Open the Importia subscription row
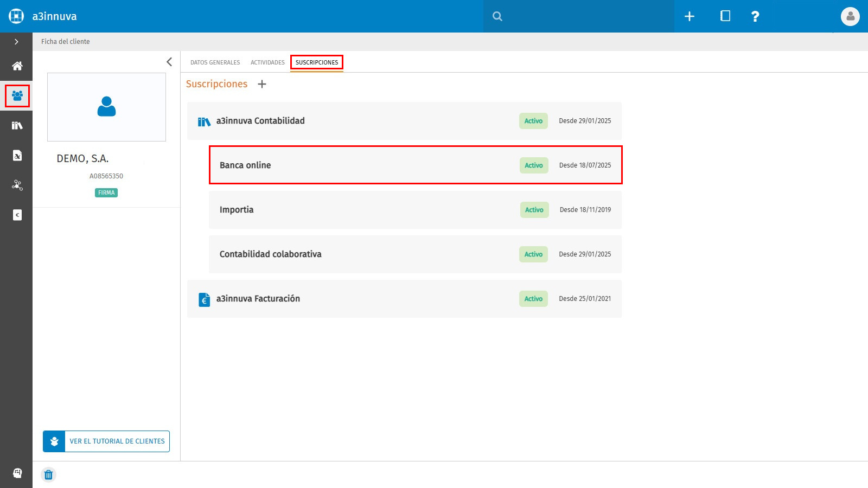The image size is (868, 488). pyautogui.click(x=416, y=210)
